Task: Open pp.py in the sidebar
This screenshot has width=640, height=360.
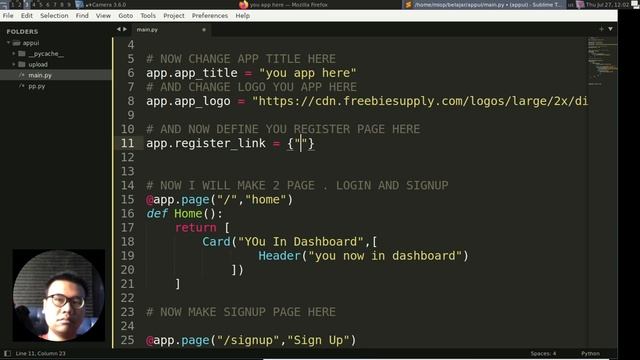Action: pos(36,86)
